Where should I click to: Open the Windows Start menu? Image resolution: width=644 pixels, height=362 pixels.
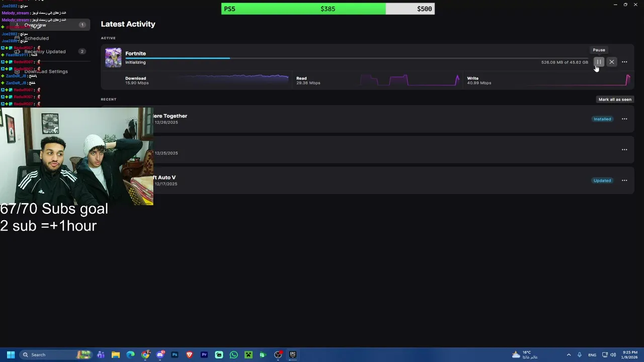(x=11, y=354)
